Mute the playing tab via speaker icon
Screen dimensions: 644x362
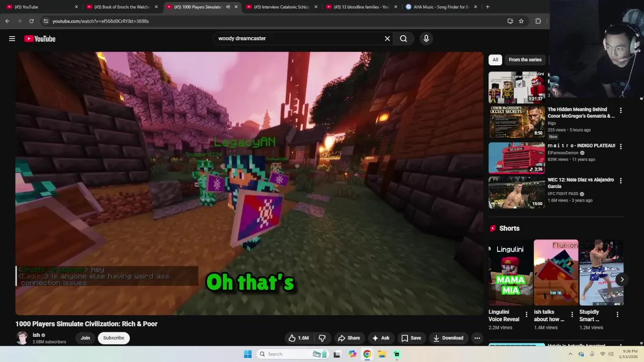click(x=227, y=7)
